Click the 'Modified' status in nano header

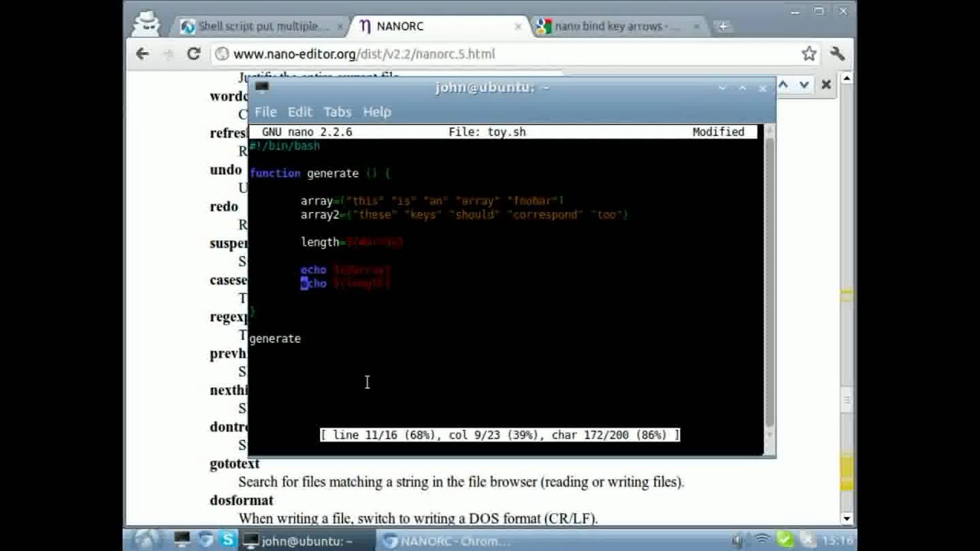point(718,132)
